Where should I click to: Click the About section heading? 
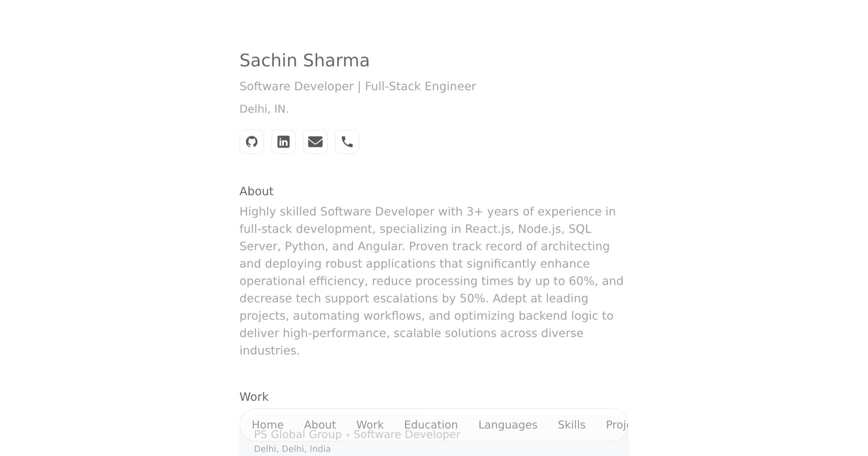tap(256, 191)
